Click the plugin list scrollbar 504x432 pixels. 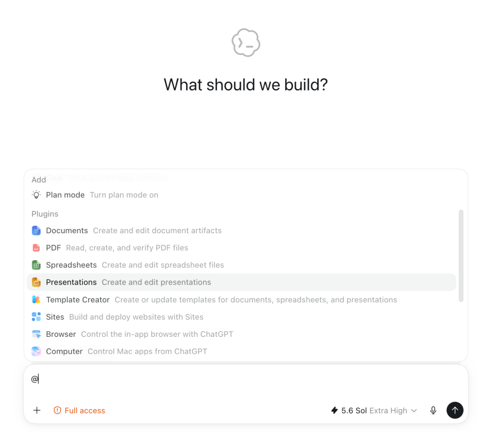point(461,256)
